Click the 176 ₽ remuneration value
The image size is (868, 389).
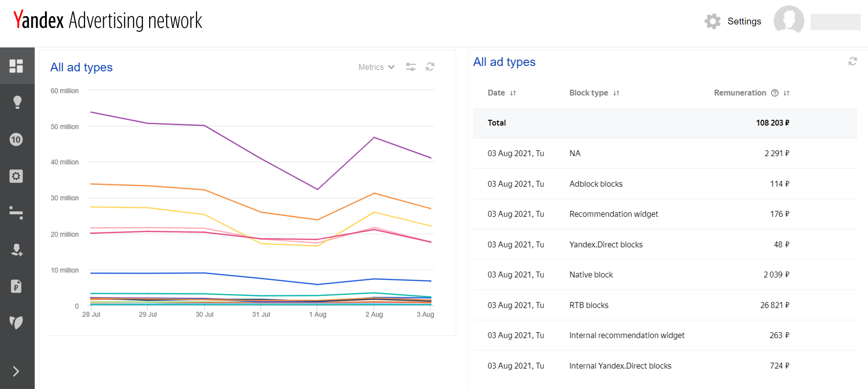coord(780,214)
